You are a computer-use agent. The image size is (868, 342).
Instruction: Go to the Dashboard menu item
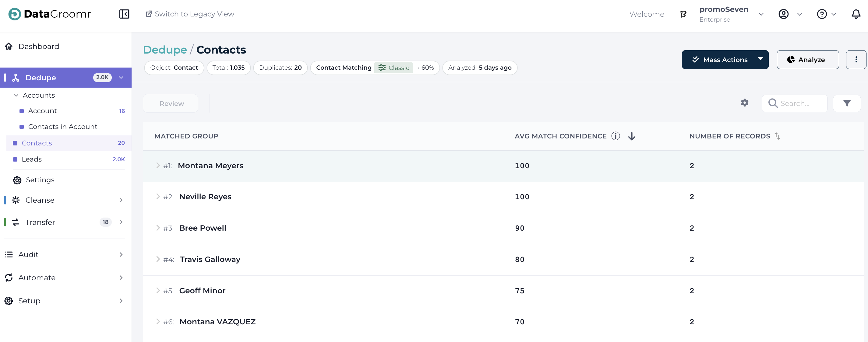point(39,47)
